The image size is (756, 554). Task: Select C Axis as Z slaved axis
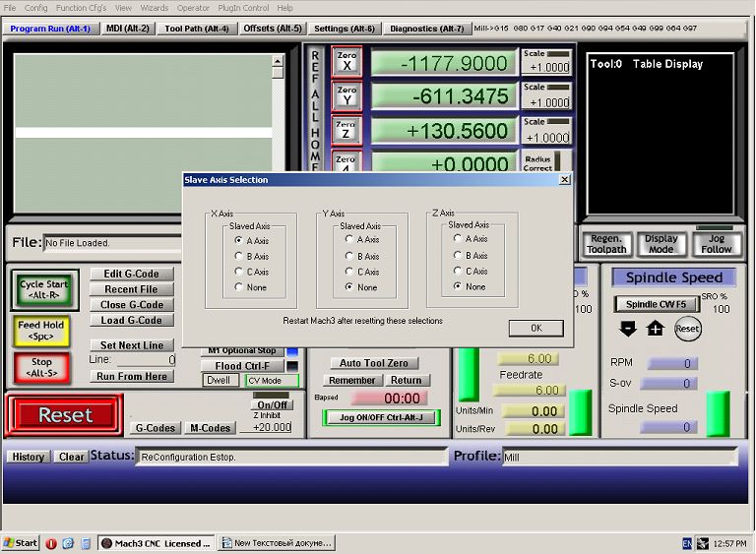(458, 271)
